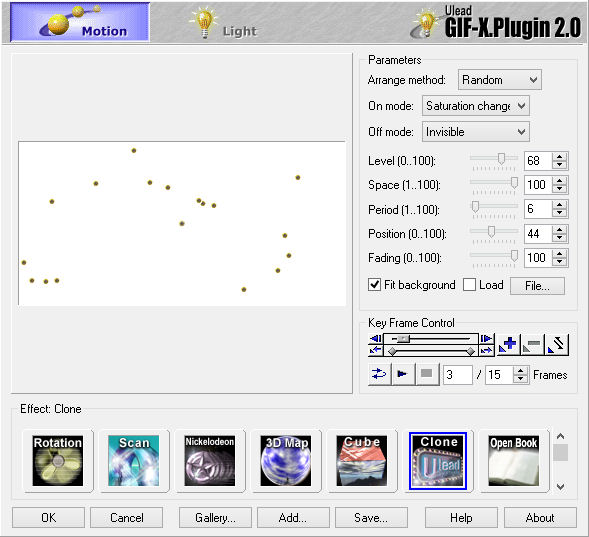The image size is (589, 537).
Task: Click the Level value field showing 68
Action: tap(538, 161)
